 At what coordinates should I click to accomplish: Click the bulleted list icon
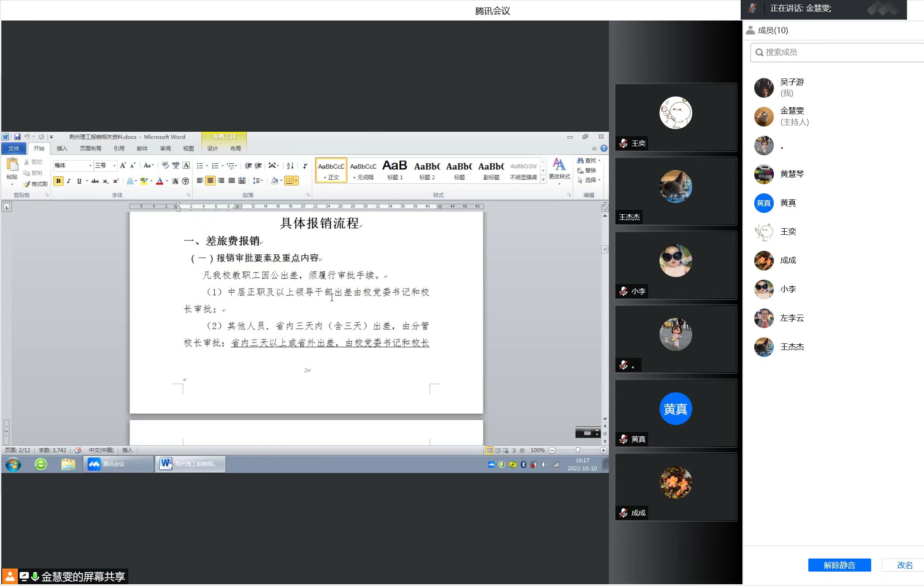199,166
